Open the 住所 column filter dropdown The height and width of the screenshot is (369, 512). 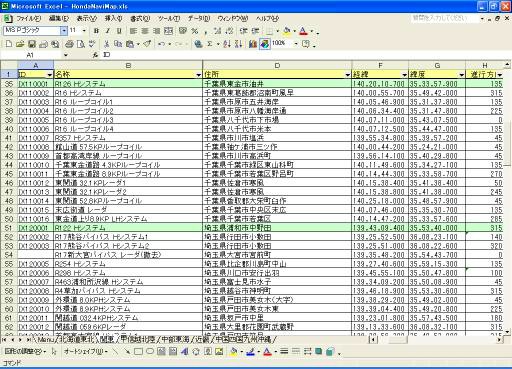point(348,75)
